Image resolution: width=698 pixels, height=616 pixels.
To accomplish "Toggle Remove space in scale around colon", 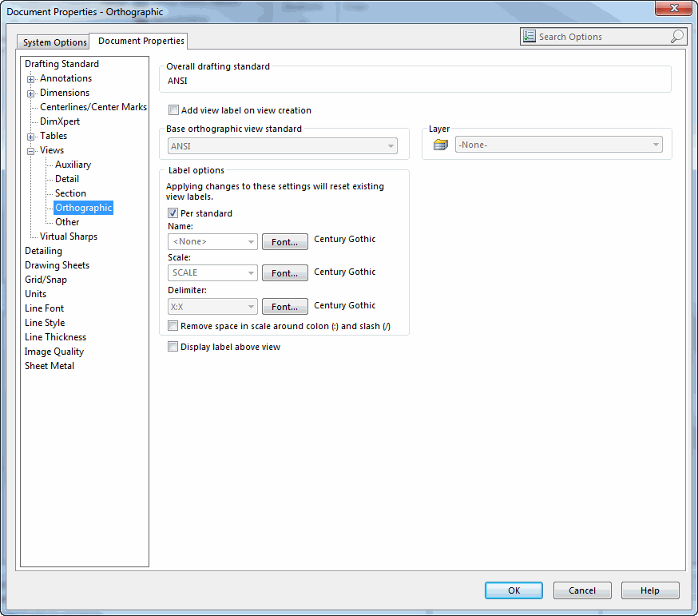I will click(x=173, y=326).
